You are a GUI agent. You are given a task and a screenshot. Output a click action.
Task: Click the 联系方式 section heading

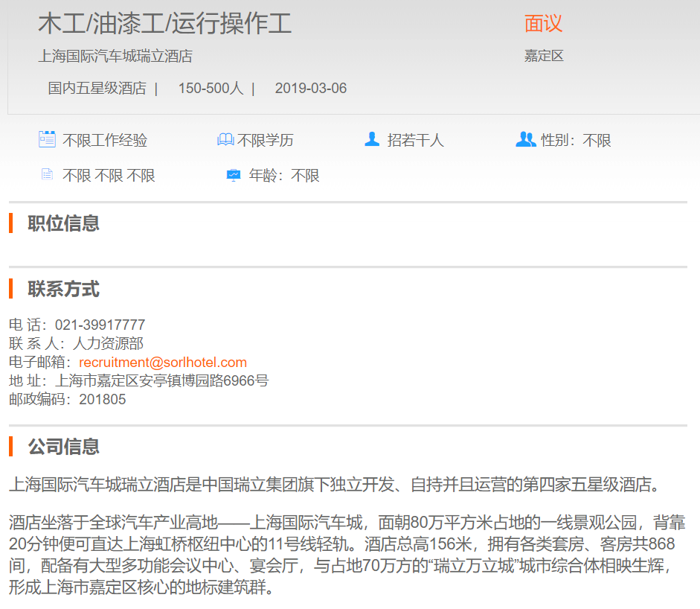[63, 289]
